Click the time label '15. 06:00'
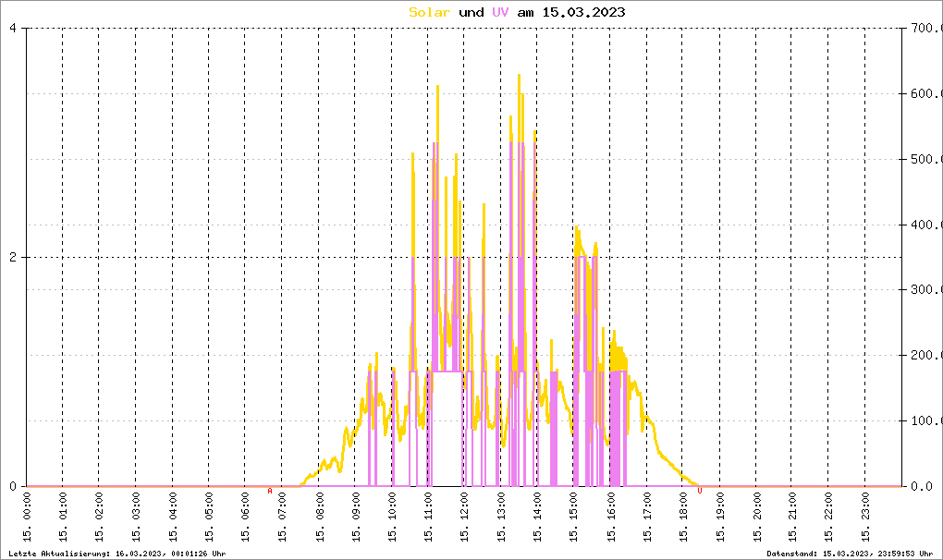Image resolution: width=943 pixels, height=560 pixels. tap(245, 517)
